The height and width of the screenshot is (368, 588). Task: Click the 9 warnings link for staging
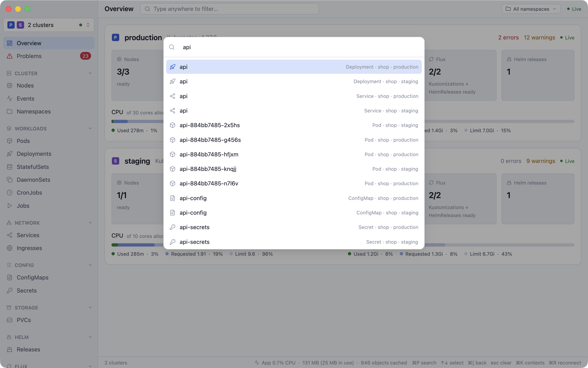click(x=541, y=161)
